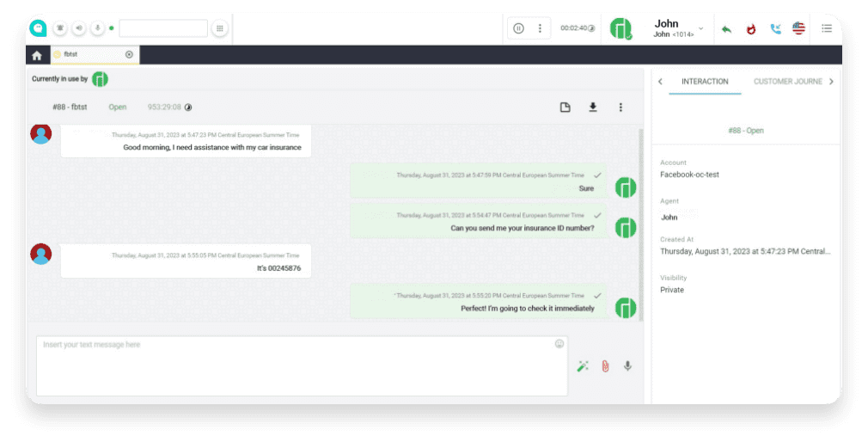Open the chat header three-dot menu
Image resolution: width=868 pixels, height=442 pixels.
(620, 107)
